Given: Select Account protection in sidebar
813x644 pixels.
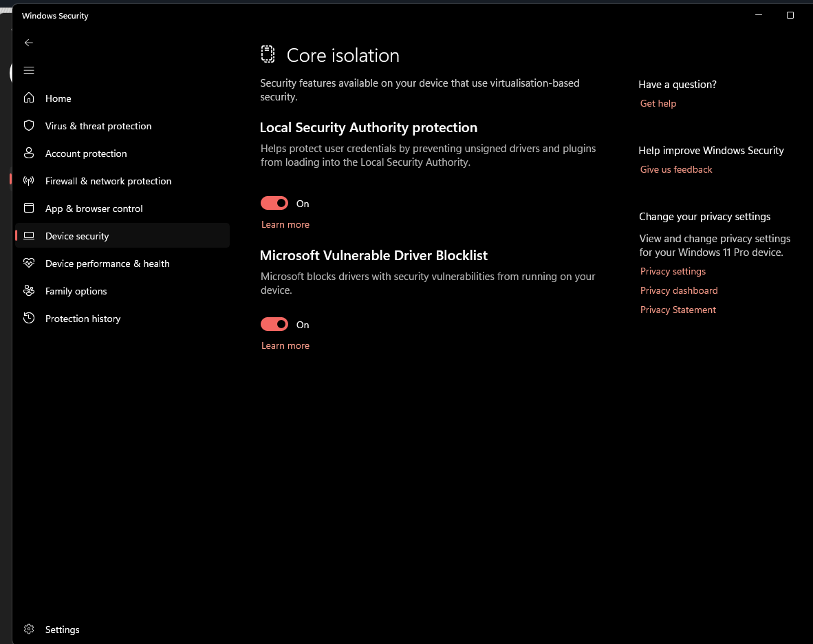Looking at the screenshot, I should pos(122,153).
